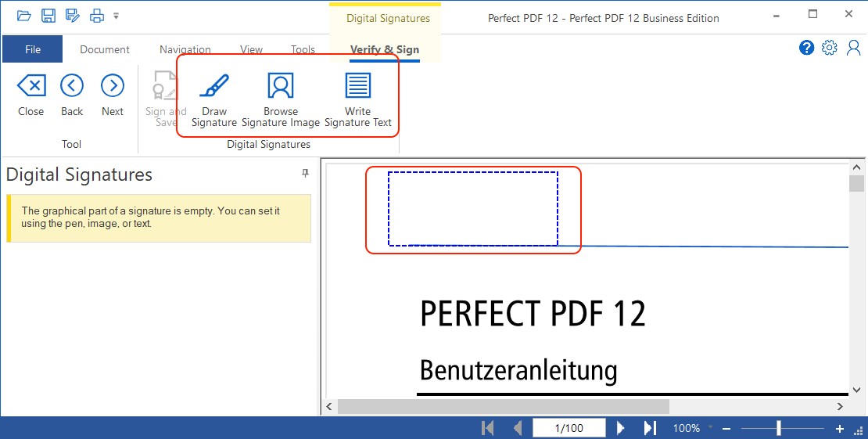Open the print icon in quick access
This screenshot has height=439, width=868.
click(96, 16)
